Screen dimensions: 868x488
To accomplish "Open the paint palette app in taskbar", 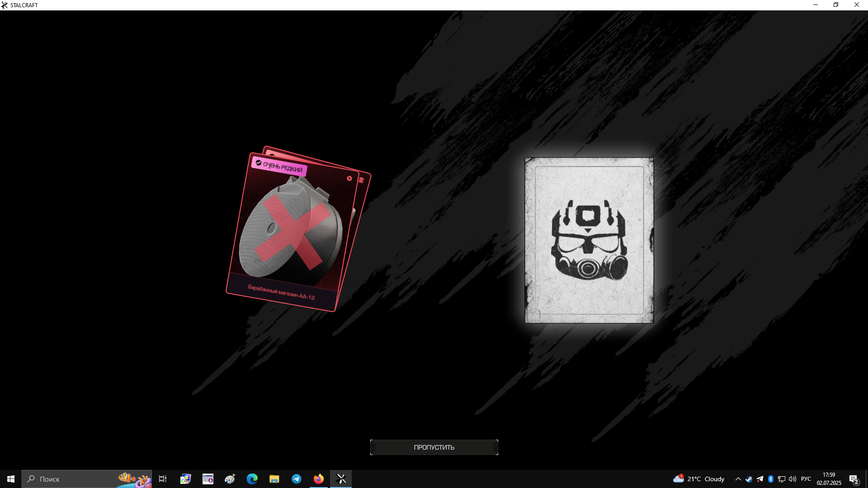I will [x=230, y=479].
